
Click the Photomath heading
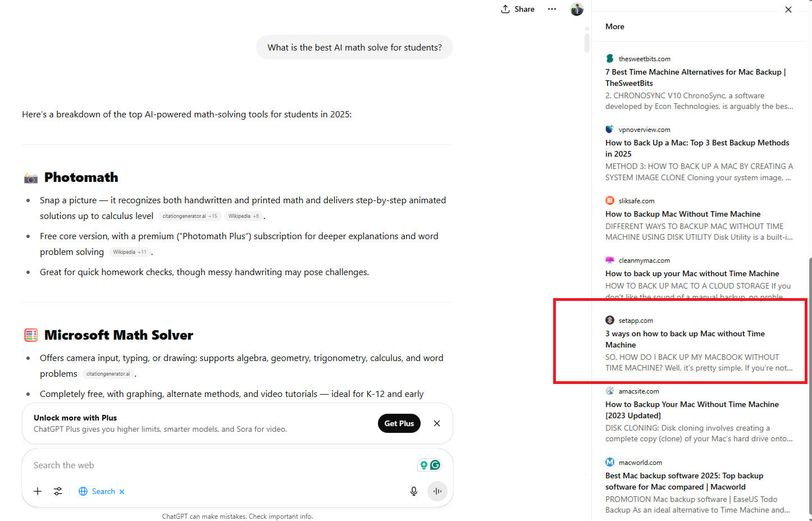click(81, 177)
